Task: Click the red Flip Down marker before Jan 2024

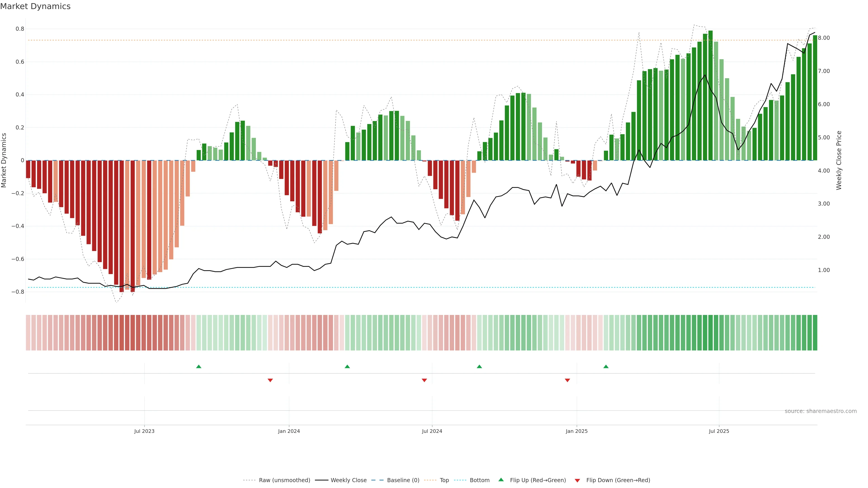Action: [270, 380]
